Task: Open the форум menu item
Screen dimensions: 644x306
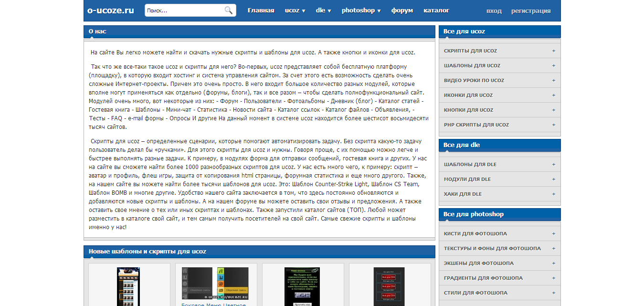Action: point(402,11)
